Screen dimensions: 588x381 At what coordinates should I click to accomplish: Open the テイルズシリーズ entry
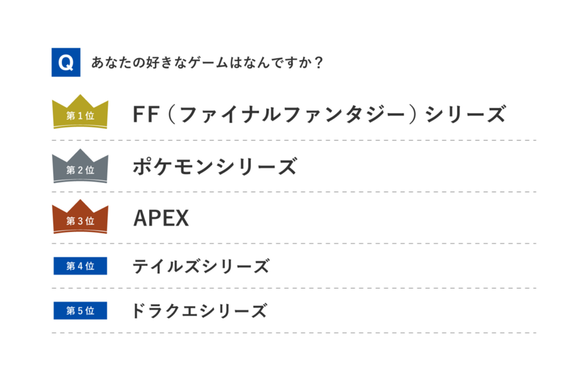click(201, 267)
